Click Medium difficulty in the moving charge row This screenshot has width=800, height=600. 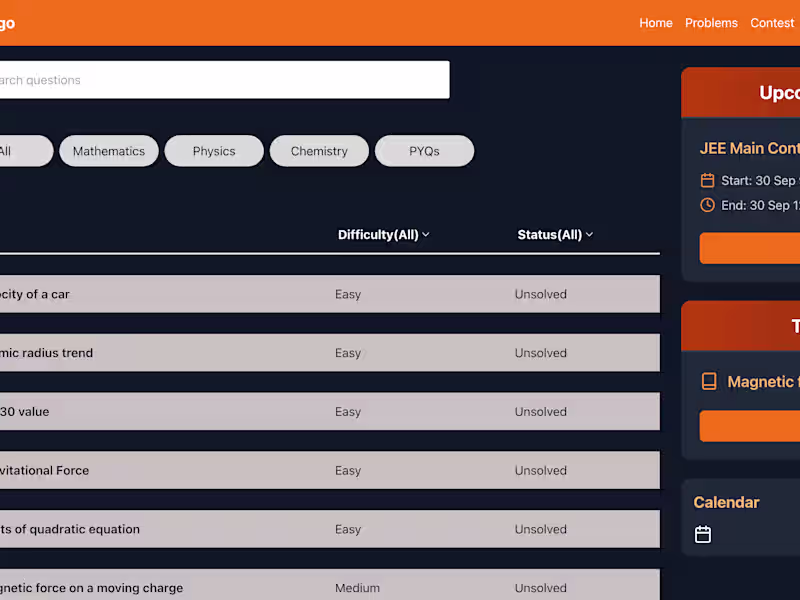[x=357, y=588]
